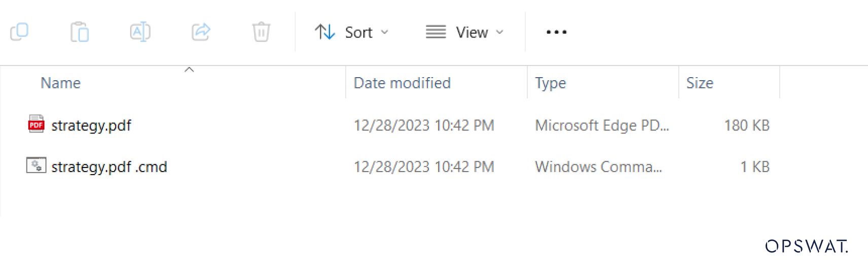Click the Paste clipboard icon
The image size is (868, 274).
80,32
